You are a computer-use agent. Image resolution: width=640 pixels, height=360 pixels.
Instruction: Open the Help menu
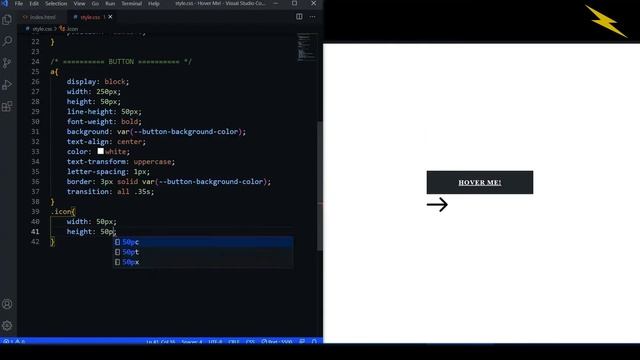(153, 3)
